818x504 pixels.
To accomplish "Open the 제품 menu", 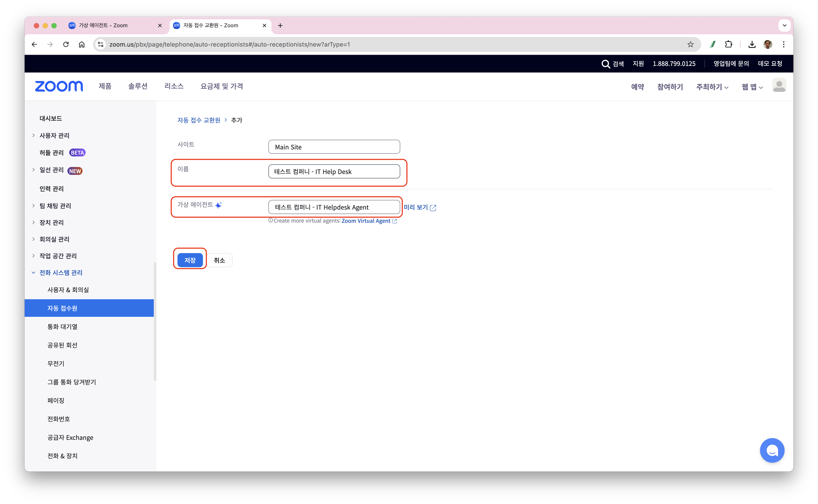I will 105,86.
